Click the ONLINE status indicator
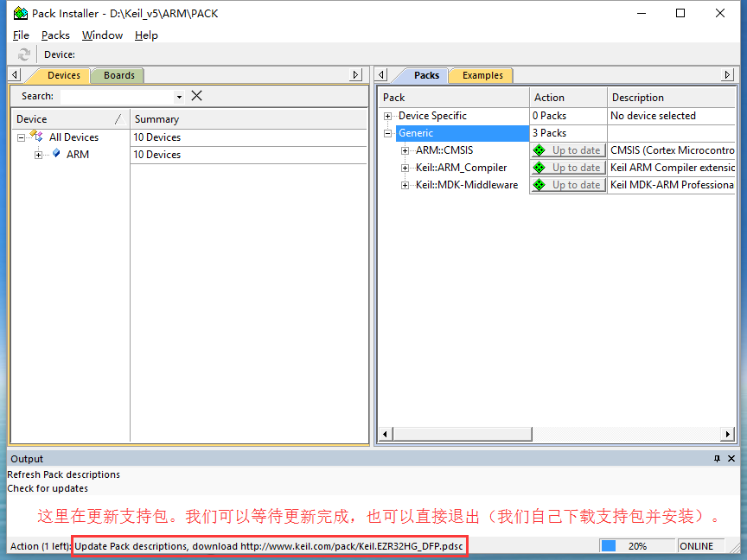This screenshot has height=560, width=747. [701, 545]
